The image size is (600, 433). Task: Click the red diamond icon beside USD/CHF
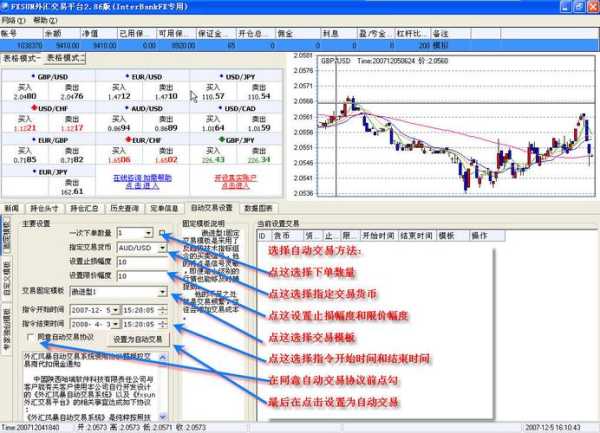(x=34, y=107)
